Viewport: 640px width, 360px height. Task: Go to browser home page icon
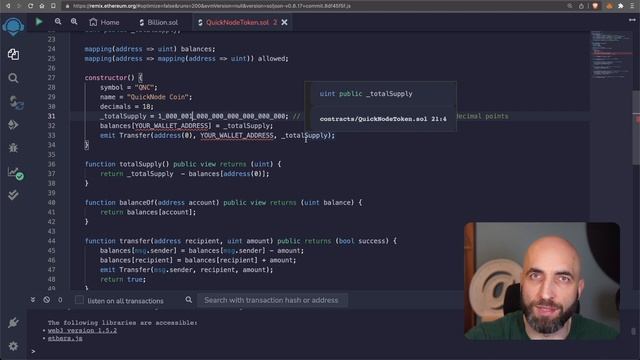42,6
